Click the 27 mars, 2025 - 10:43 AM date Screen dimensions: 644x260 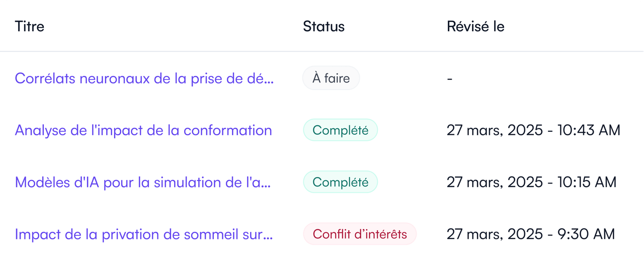tap(533, 130)
